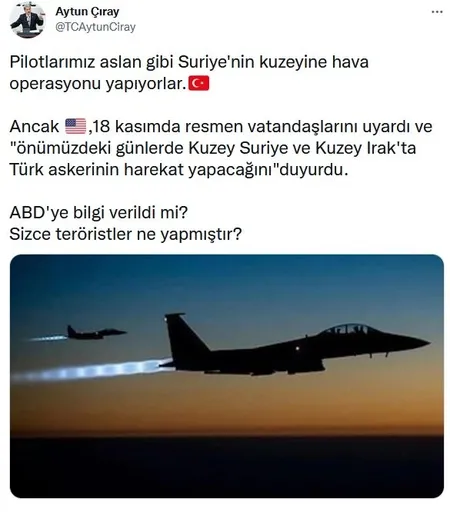Click the small jet's exhaust trail
Image resolution: width=450 pixels, height=512 pixels.
pyautogui.click(x=48, y=338)
